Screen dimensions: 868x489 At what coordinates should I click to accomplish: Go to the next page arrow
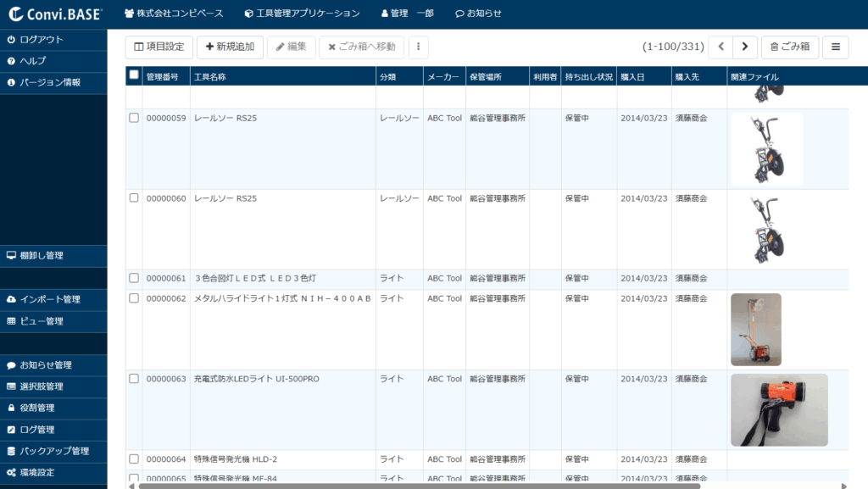click(x=745, y=47)
